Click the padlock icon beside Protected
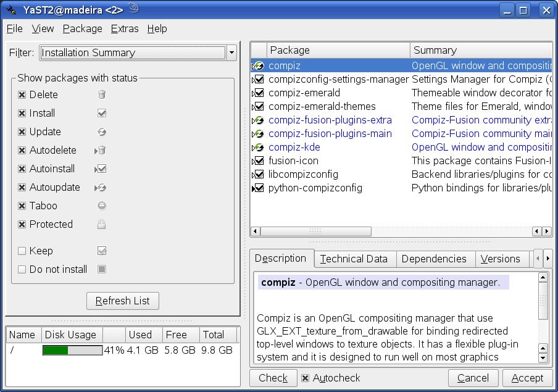This screenshot has width=558, height=392. point(102,224)
